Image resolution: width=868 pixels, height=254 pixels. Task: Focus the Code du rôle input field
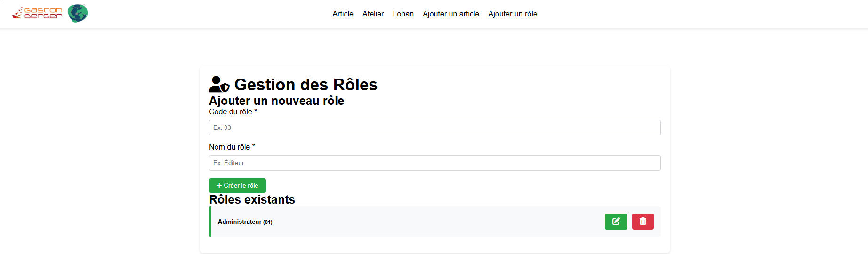coord(434,128)
